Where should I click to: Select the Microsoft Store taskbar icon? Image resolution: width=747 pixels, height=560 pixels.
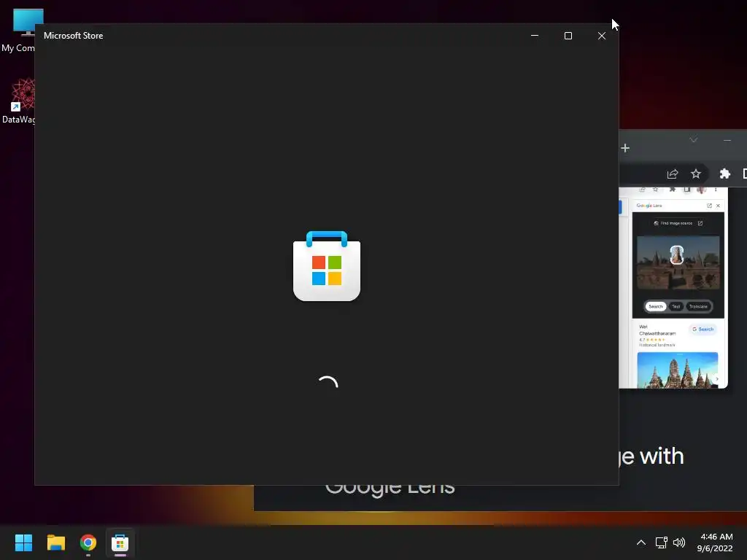[x=120, y=542]
